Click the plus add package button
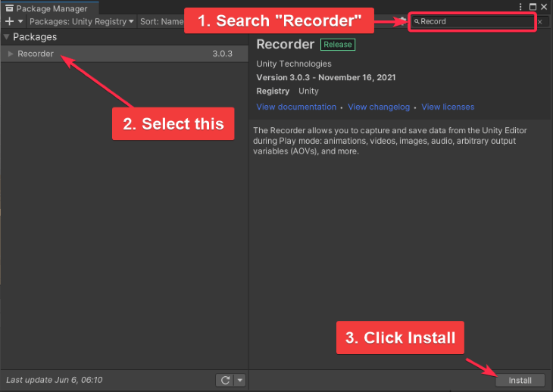553x392 pixels. click(8, 22)
